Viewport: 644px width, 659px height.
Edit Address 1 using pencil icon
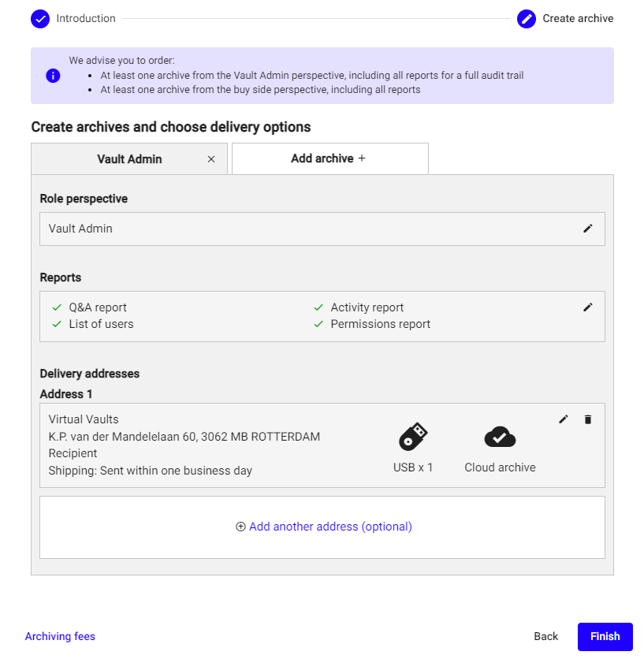tap(563, 419)
